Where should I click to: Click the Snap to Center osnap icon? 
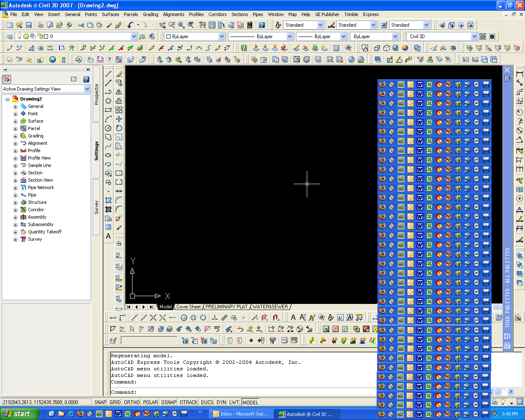[184, 317]
